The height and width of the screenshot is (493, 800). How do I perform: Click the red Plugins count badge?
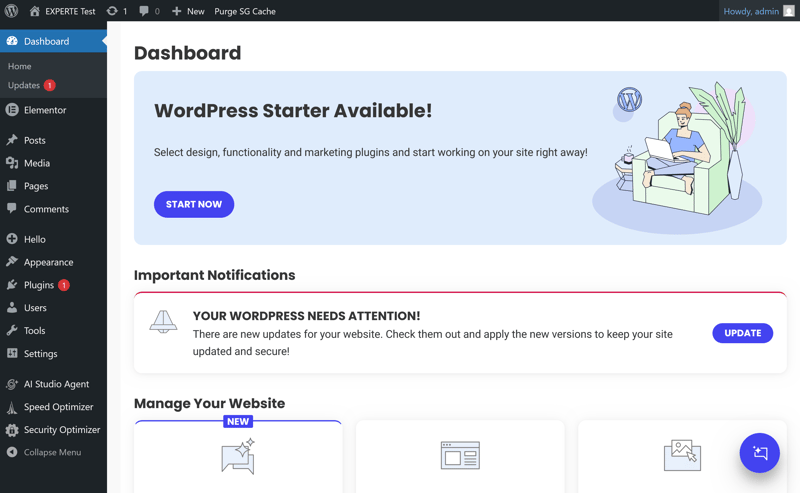click(x=64, y=285)
